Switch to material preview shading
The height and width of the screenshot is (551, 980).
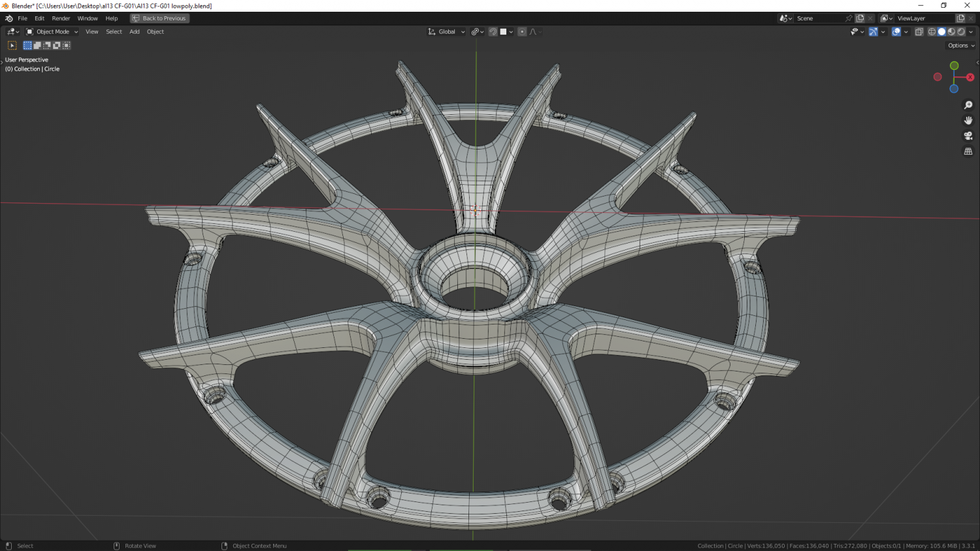951,31
